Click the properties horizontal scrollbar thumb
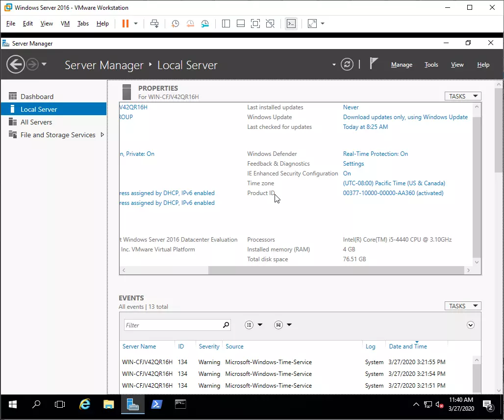This screenshot has height=420, width=504. click(336, 270)
